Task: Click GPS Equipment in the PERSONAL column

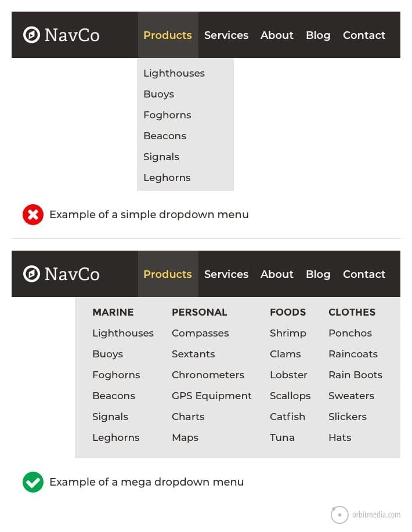Action: 211,396
